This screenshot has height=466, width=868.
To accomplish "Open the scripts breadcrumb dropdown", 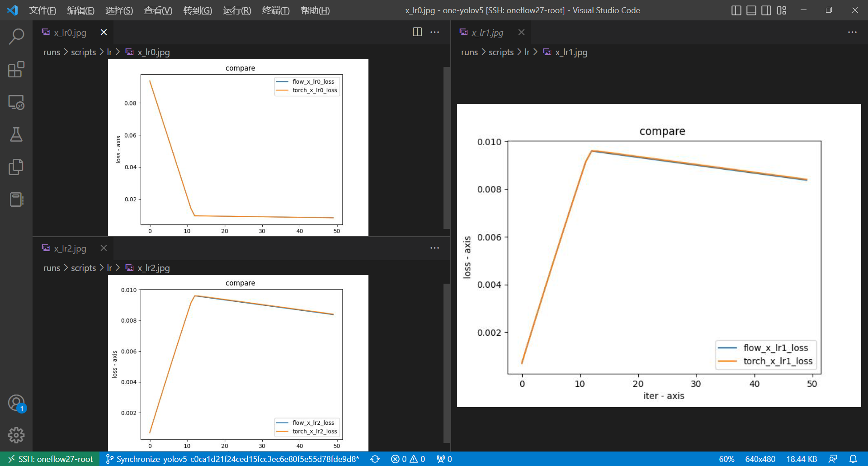I will tap(83, 52).
